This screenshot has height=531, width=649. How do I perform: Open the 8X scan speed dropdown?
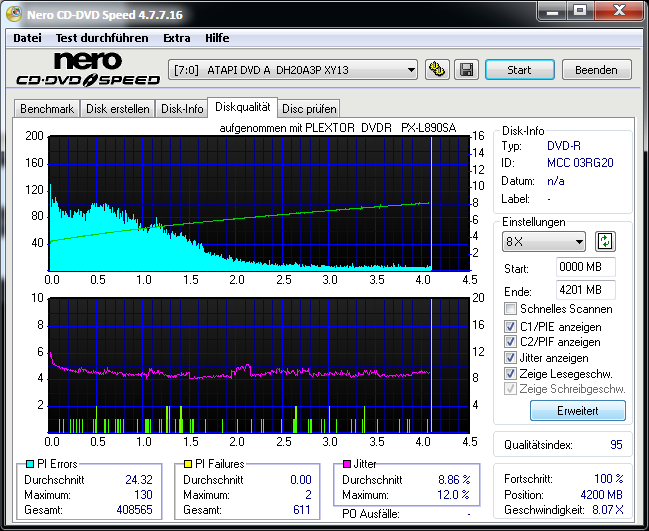pyautogui.click(x=544, y=241)
